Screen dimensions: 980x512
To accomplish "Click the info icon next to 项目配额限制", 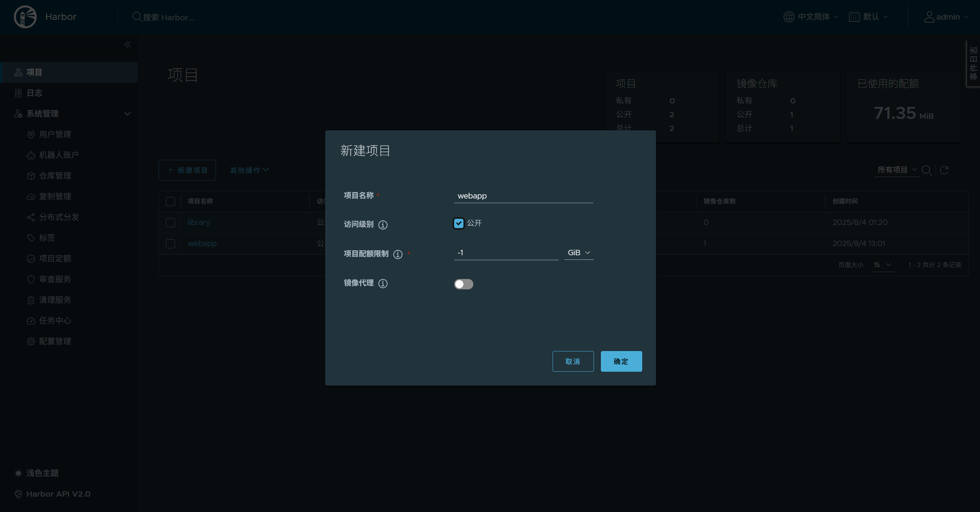I will [398, 254].
